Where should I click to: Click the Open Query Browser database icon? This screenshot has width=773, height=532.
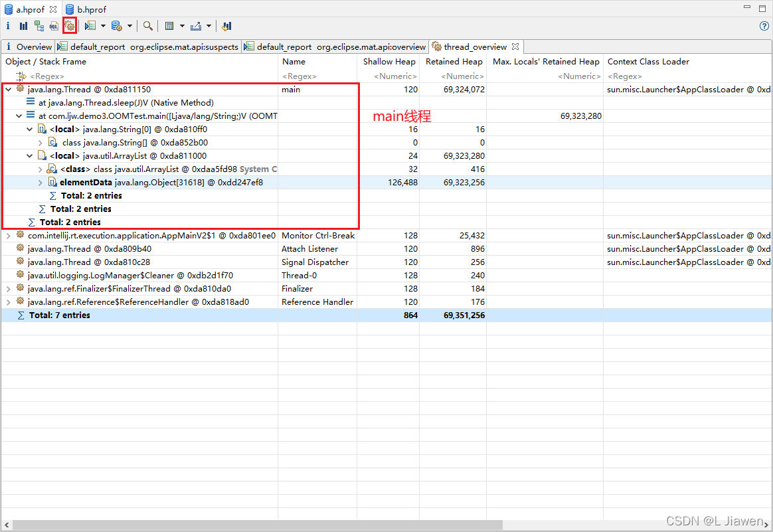[117, 26]
